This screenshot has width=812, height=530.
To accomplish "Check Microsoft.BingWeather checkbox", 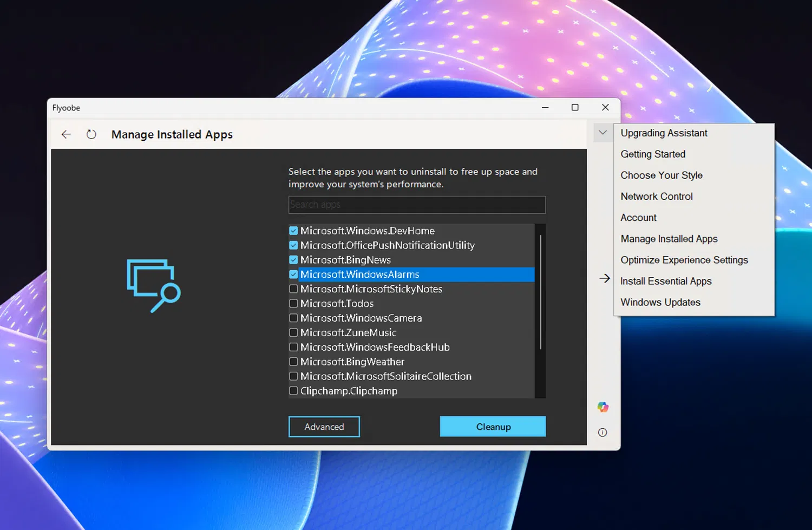I will (x=293, y=362).
